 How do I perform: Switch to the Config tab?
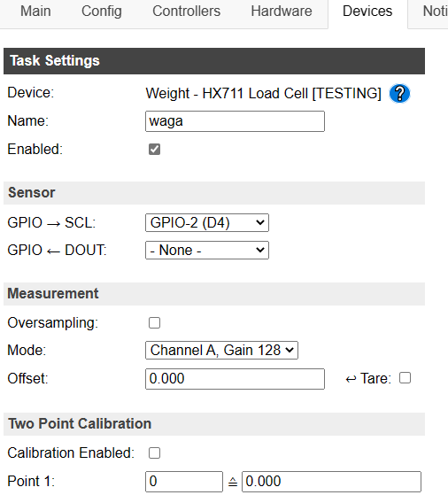(102, 12)
